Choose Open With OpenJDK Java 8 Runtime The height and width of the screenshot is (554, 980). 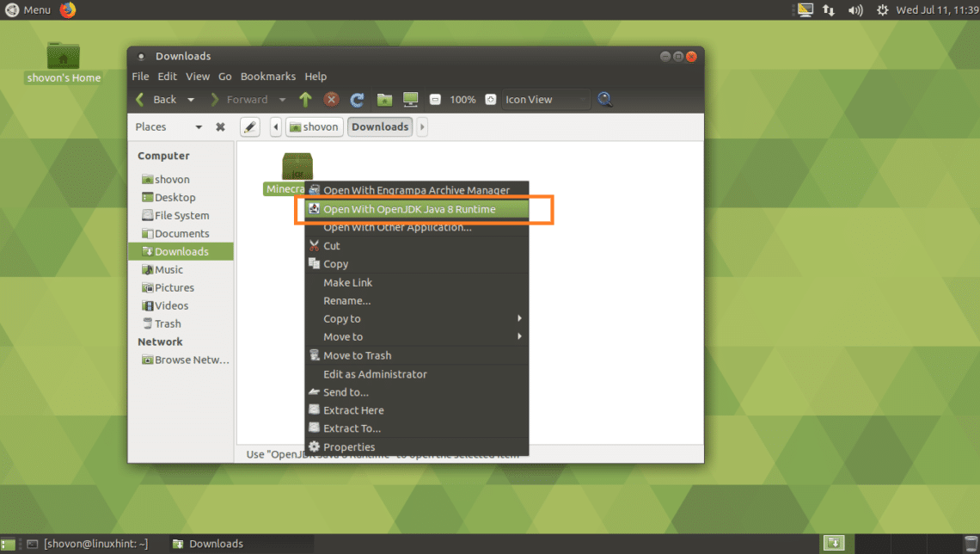tap(409, 209)
